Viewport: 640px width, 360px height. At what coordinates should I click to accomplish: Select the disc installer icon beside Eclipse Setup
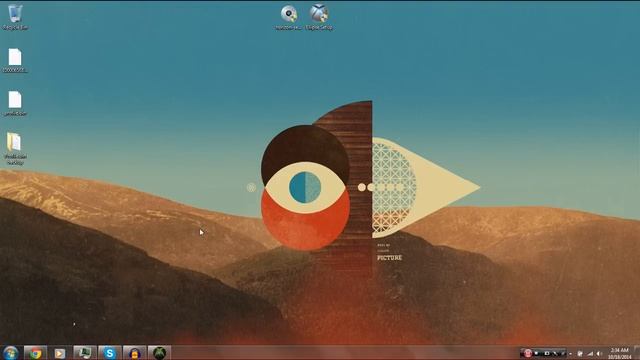click(x=289, y=17)
